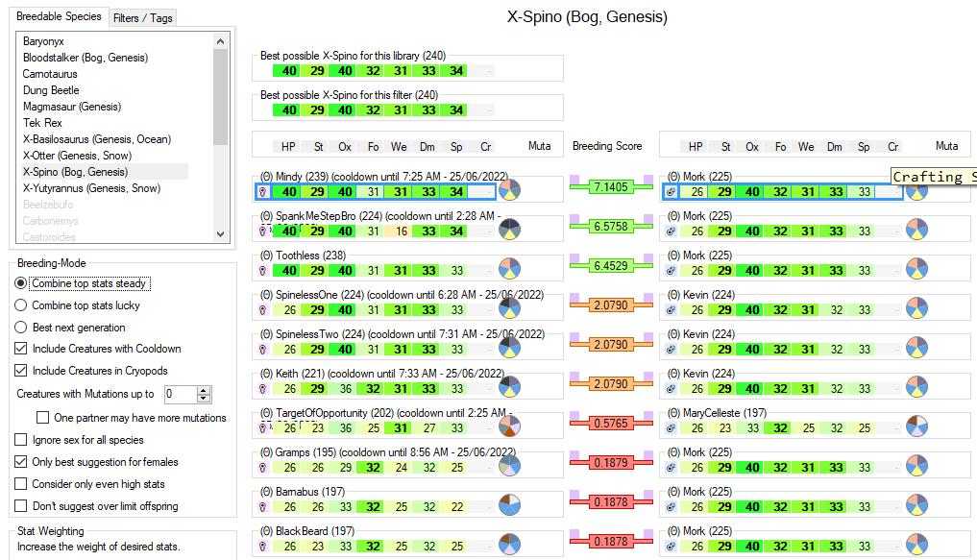Open TargetOfOpportunity's color pie chart icon
Screen dimensions: 977x560
coord(510,426)
